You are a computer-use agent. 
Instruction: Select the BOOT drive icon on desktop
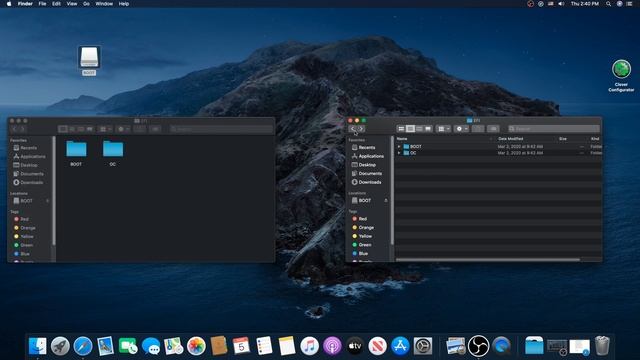point(89,60)
